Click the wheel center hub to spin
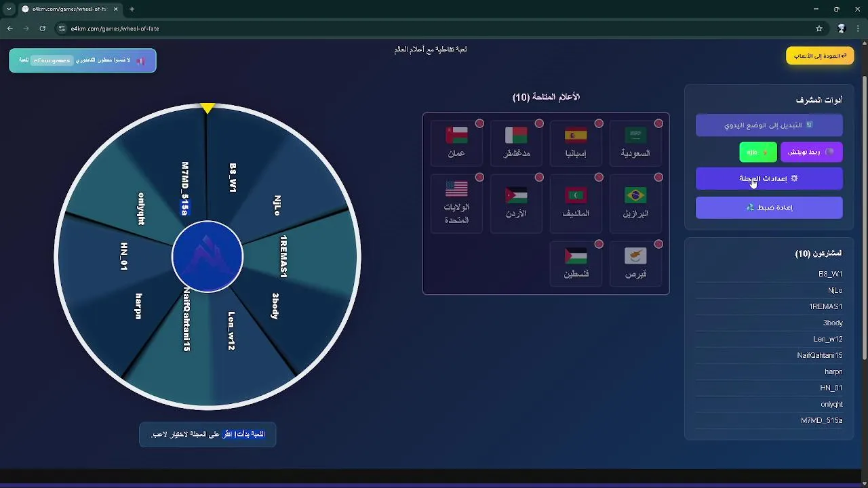The image size is (868, 488). [x=208, y=257]
